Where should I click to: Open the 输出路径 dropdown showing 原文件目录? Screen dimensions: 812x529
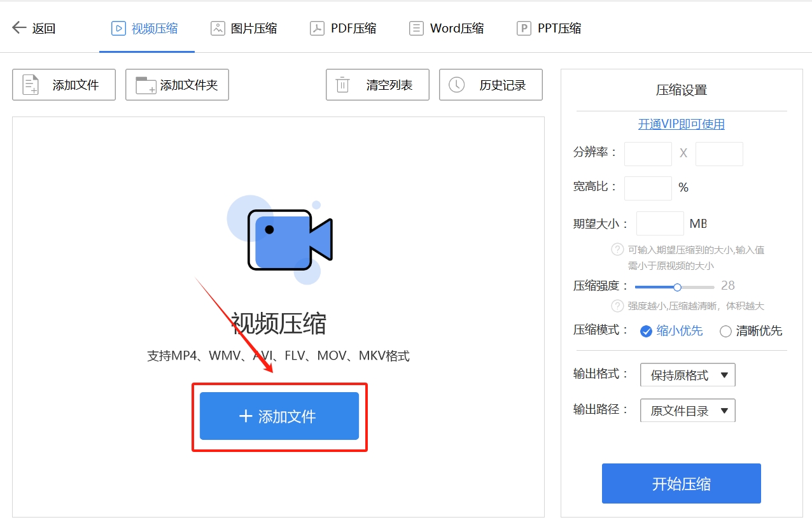(687, 410)
